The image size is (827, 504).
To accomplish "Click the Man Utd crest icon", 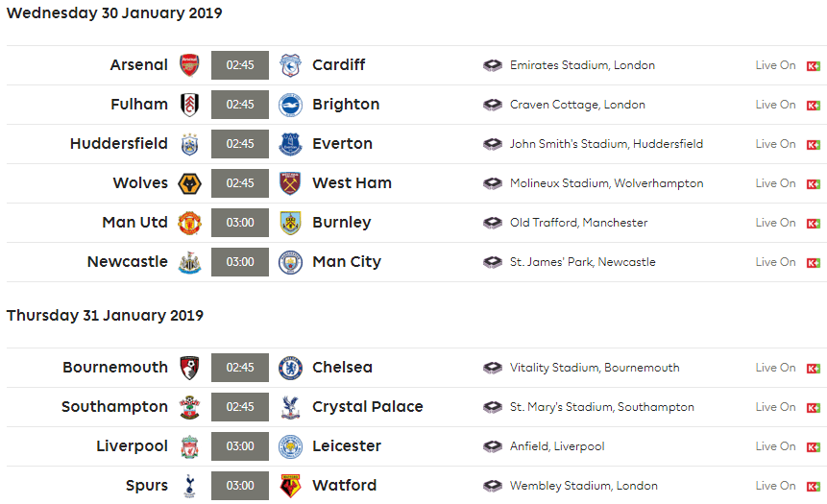I will pyautogui.click(x=189, y=223).
